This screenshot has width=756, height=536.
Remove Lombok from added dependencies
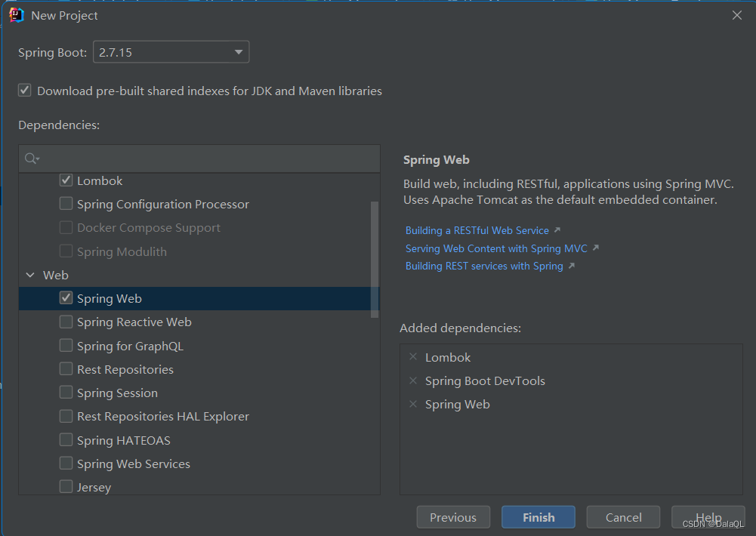412,357
